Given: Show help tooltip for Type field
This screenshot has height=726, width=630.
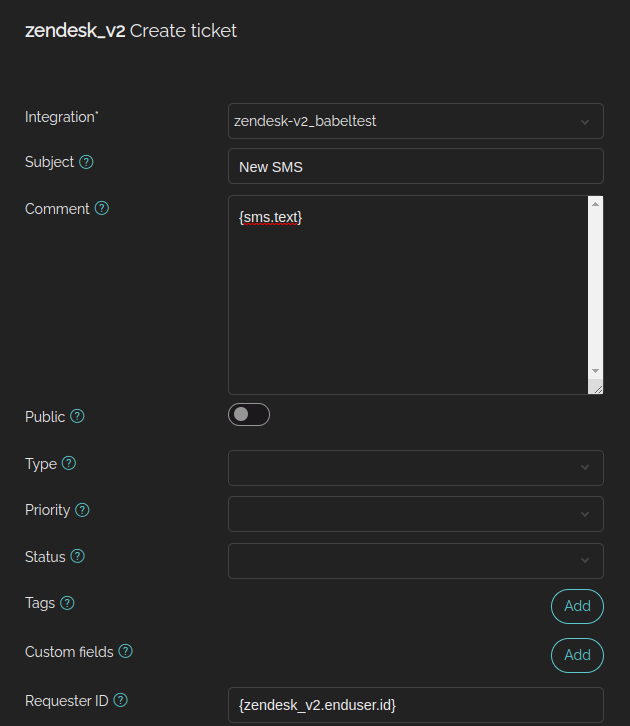Looking at the screenshot, I should click(69, 463).
